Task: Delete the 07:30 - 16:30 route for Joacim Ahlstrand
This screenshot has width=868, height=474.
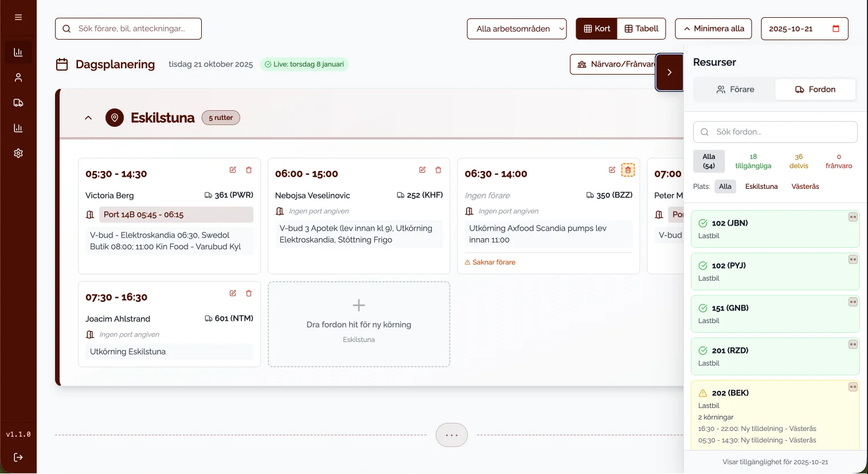Action: [249, 293]
